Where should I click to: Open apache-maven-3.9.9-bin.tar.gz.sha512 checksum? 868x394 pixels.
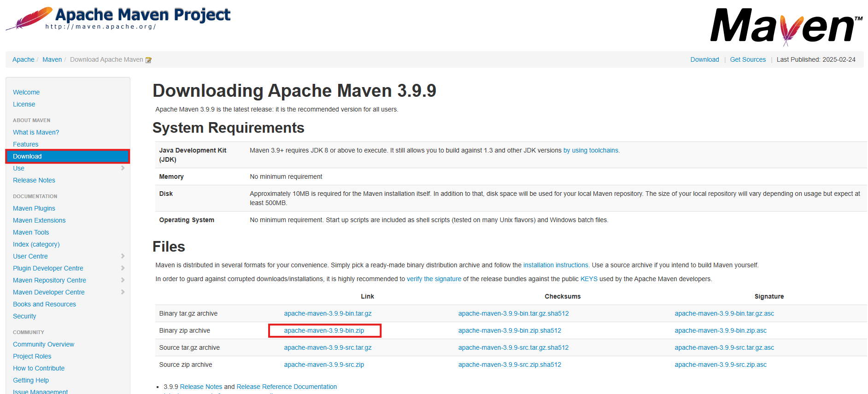513,313
